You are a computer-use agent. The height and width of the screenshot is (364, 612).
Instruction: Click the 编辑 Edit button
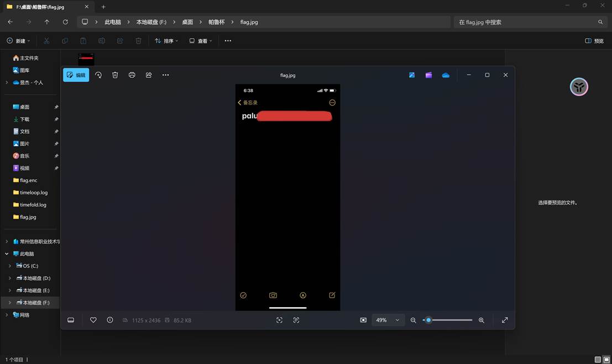(76, 75)
